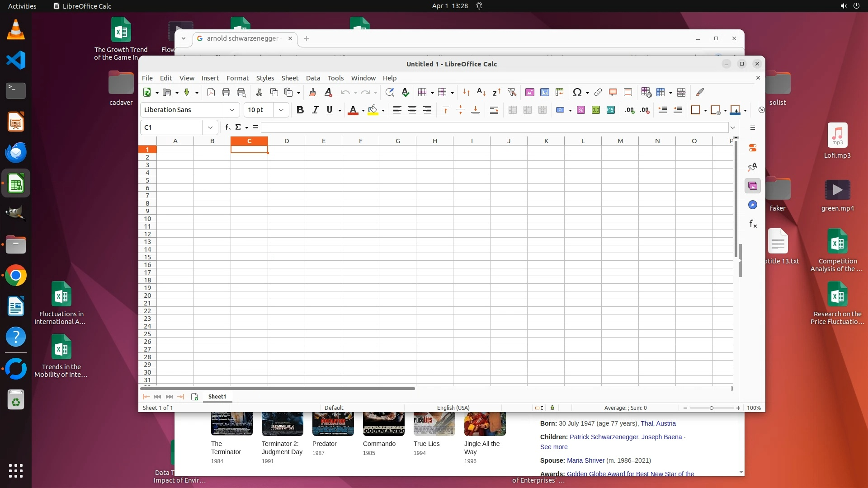
Task: Click the yellow highlight background color swatch
Action: coord(373,110)
